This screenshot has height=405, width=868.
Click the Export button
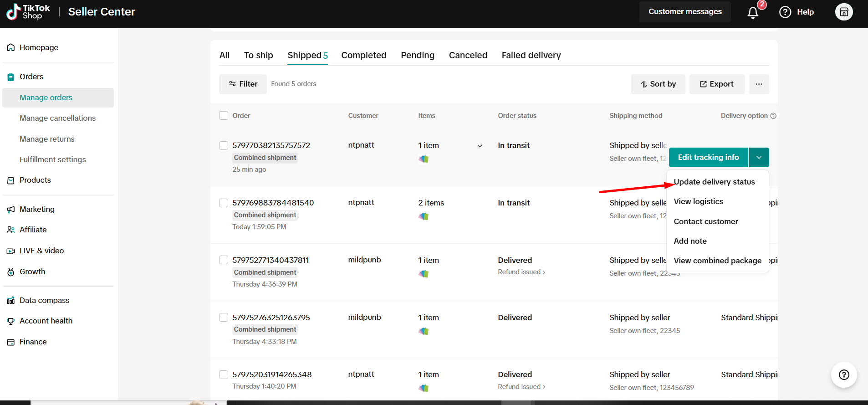[x=717, y=84]
